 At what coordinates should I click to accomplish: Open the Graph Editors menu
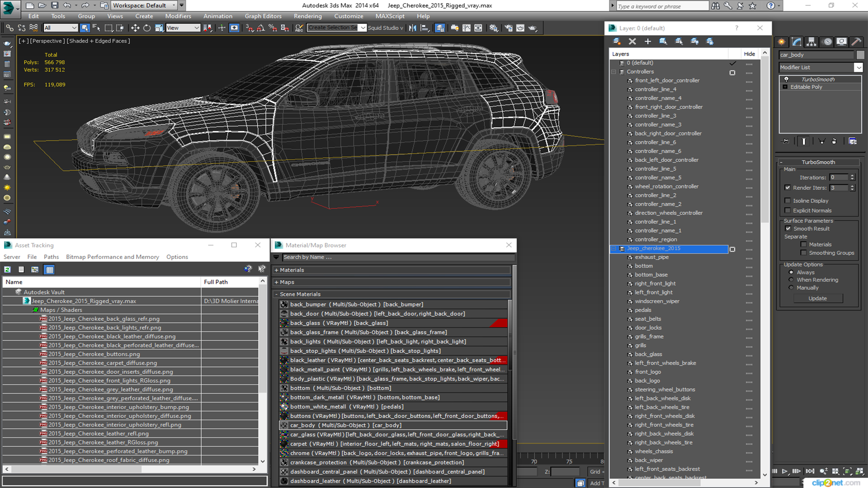click(263, 16)
